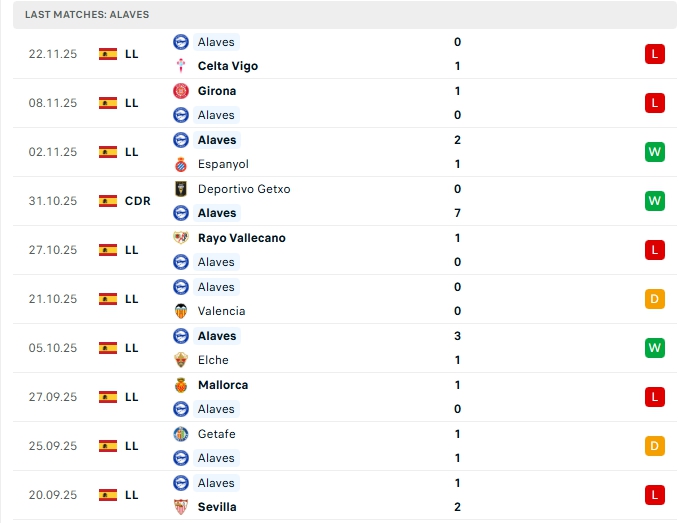Open the Rayo Vallecano team link

point(241,238)
